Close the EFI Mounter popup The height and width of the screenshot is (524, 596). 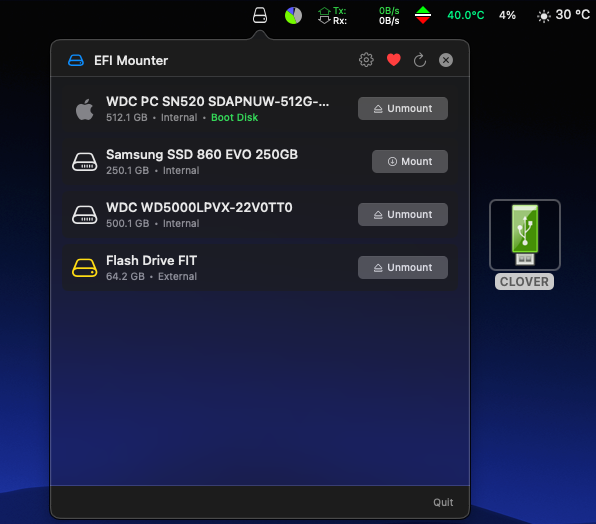click(x=445, y=60)
